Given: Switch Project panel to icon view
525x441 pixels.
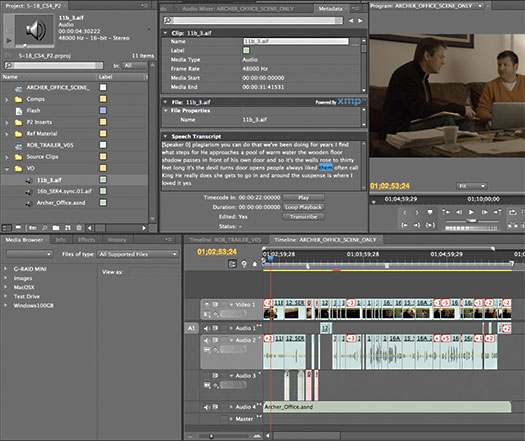Looking at the screenshot, I should pyautogui.click(x=18, y=228).
